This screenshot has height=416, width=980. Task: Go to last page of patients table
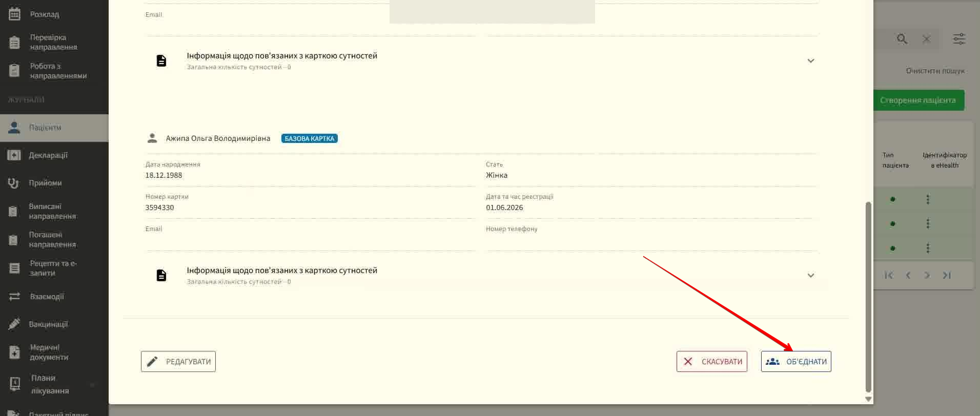pyautogui.click(x=947, y=275)
